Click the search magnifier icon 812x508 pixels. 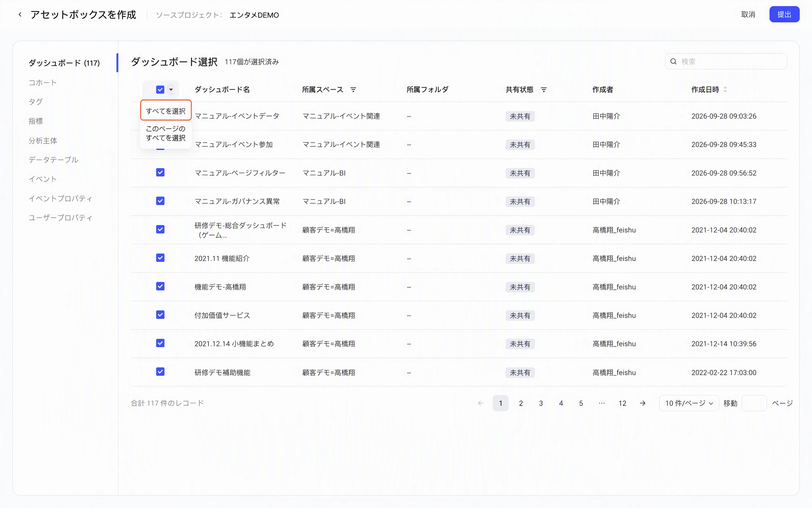tap(673, 61)
